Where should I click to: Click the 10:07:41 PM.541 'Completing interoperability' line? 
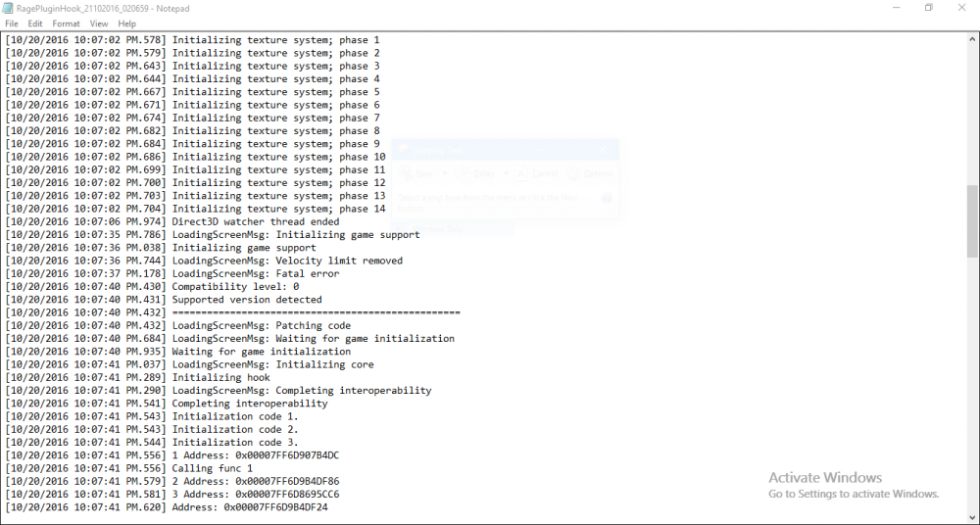point(167,404)
